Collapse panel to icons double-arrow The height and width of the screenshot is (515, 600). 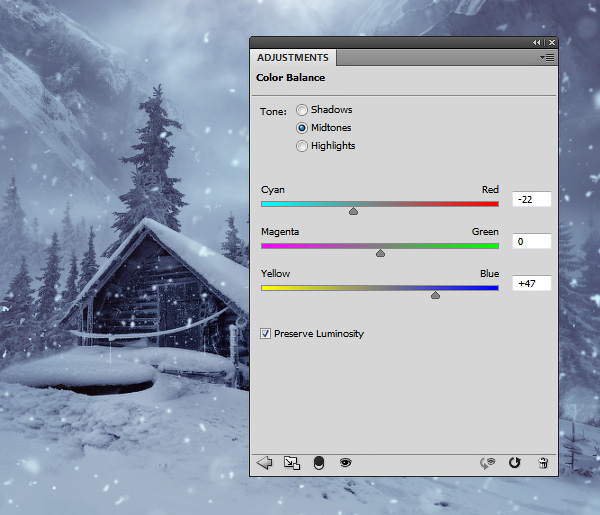[536, 43]
